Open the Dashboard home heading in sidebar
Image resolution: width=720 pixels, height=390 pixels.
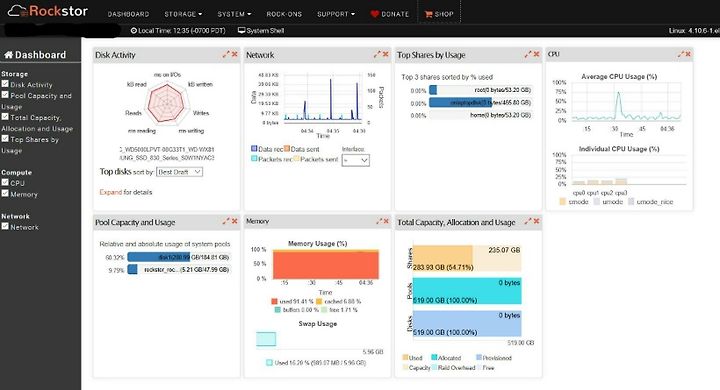35,55
